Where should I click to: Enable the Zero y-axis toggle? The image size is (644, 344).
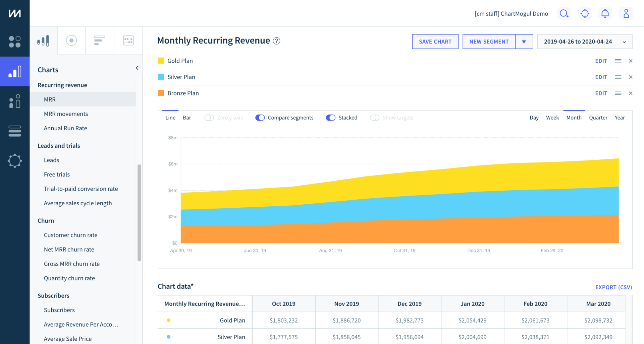coord(209,118)
